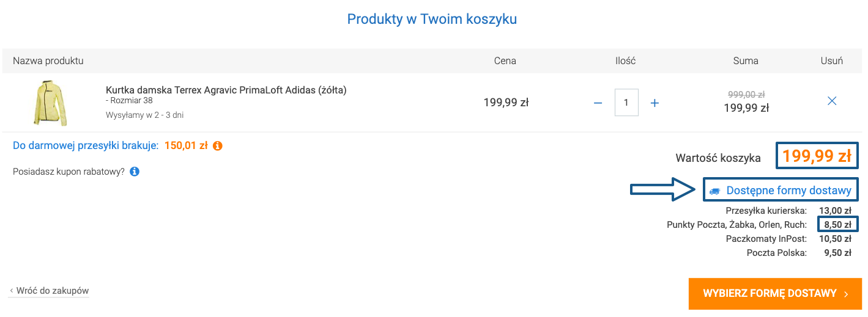This screenshot has width=868, height=317.
Task: Go back via Wróć do zakupów
Action: (53, 291)
